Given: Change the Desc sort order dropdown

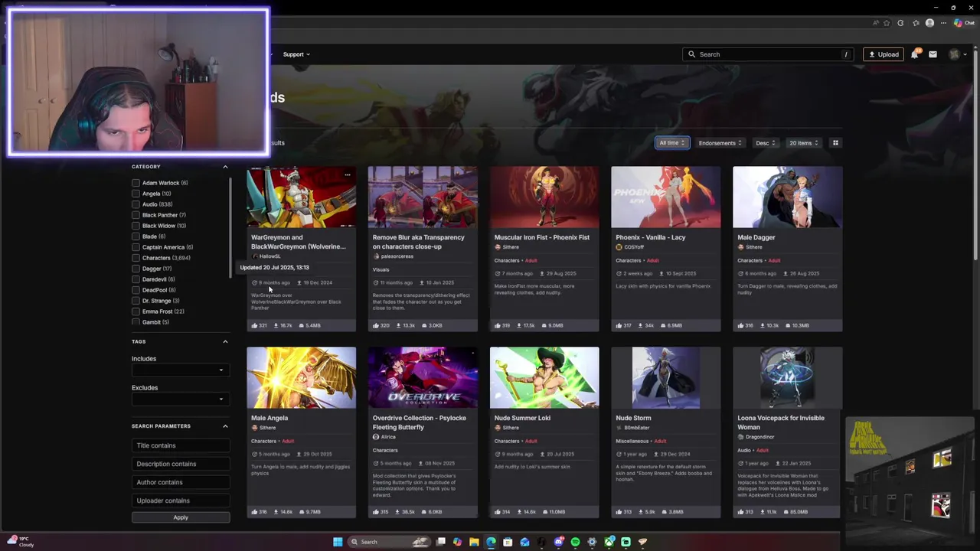Looking at the screenshot, I should pyautogui.click(x=766, y=143).
